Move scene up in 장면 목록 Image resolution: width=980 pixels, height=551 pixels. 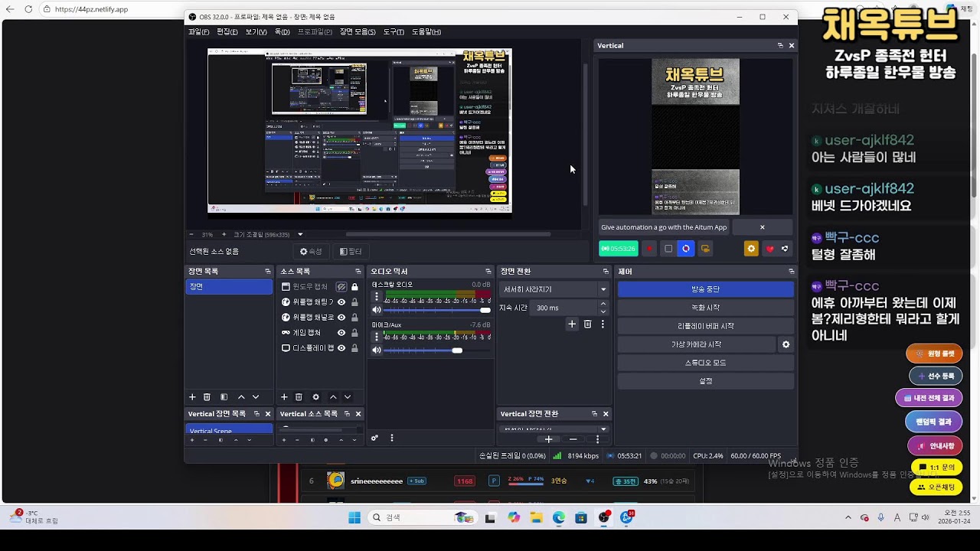click(x=241, y=397)
